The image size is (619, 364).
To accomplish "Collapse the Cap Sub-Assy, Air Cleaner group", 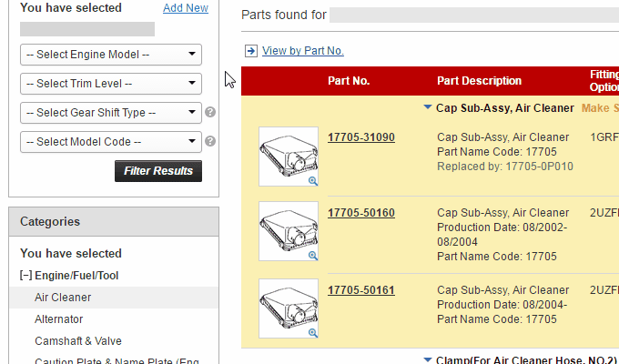I will pyautogui.click(x=428, y=107).
